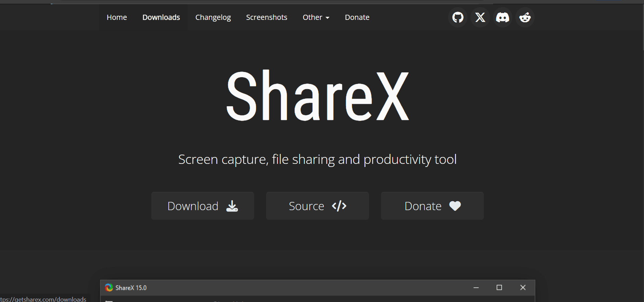Screen dimensions: 644x302
Task: Maximize the ShareX 15.0 preview window
Action: (499, 288)
